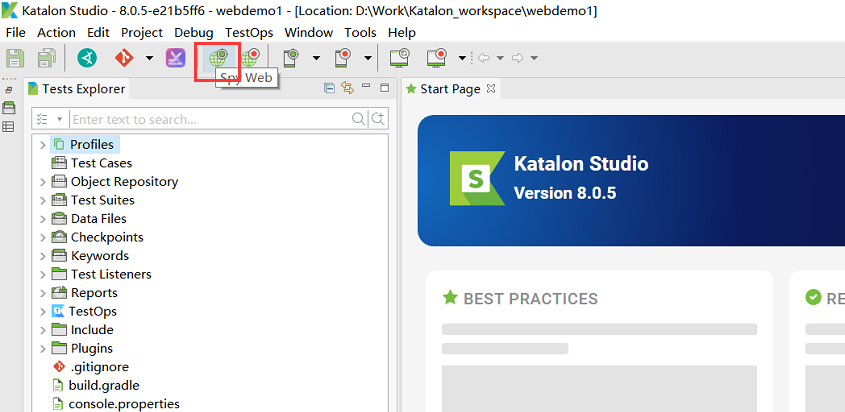
Task: Click the advanced search icon beside search box
Action: [379, 119]
